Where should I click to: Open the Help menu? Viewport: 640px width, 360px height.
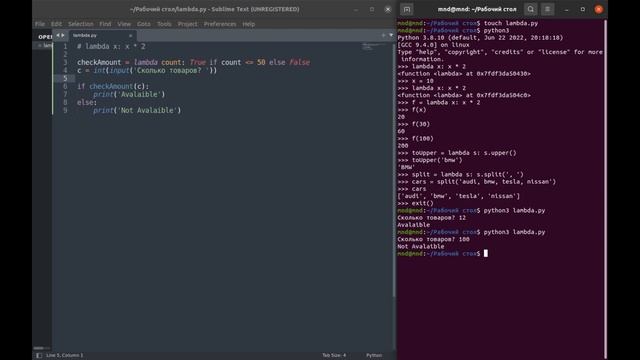pyautogui.click(x=249, y=24)
